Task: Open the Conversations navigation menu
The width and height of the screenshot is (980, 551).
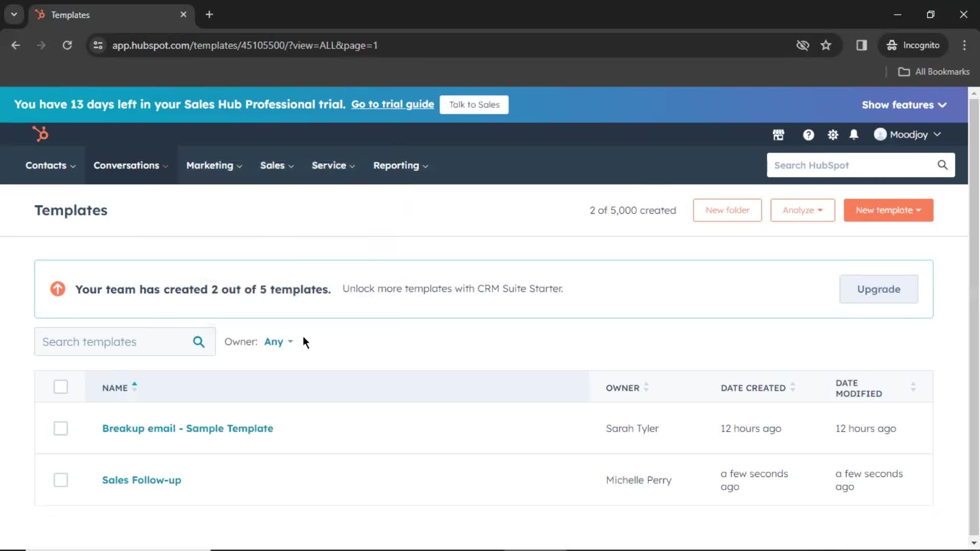Action: point(131,165)
